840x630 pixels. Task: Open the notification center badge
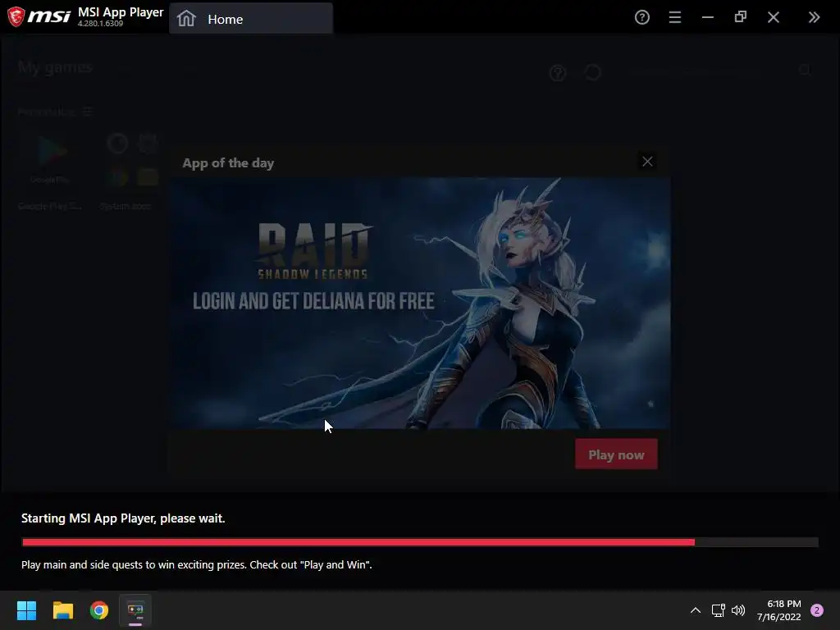click(x=816, y=610)
